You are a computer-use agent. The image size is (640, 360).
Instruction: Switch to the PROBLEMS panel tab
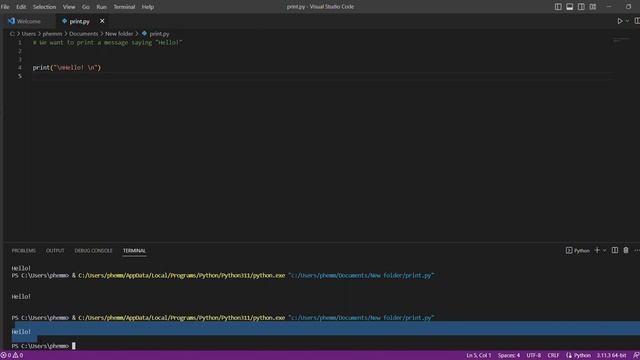click(23, 251)
